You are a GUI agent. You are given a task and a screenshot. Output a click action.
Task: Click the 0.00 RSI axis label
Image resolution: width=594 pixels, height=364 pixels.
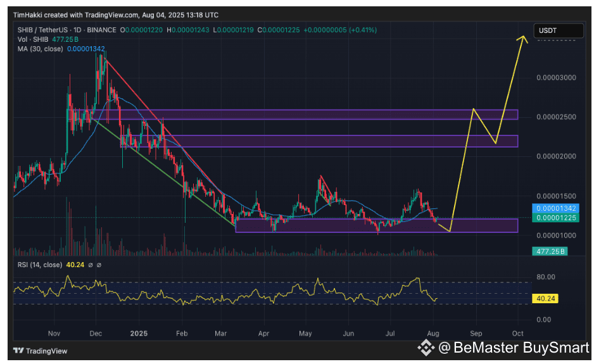pyautogui.click(x=543, y=320)
